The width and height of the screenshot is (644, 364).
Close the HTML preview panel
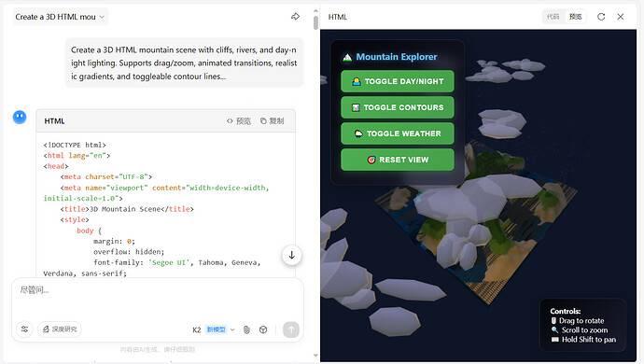621,17
